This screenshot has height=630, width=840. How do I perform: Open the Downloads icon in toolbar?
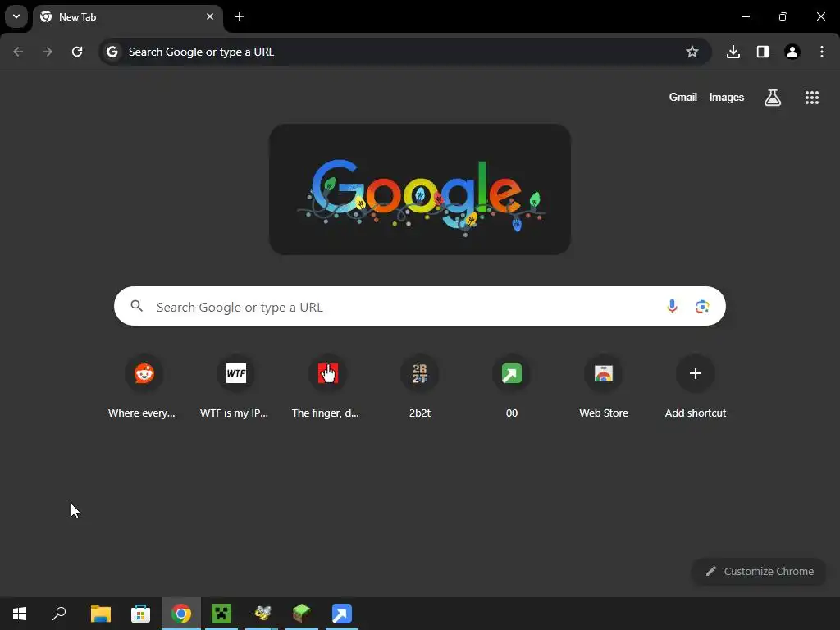point(733,52)
